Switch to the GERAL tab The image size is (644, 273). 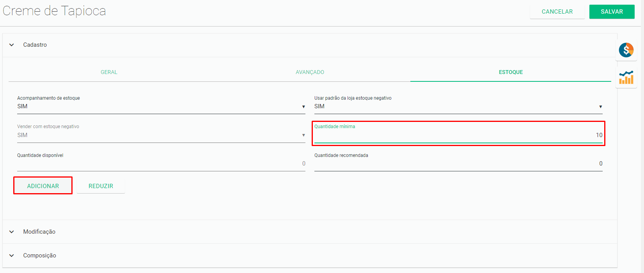(x=109, y=72)
